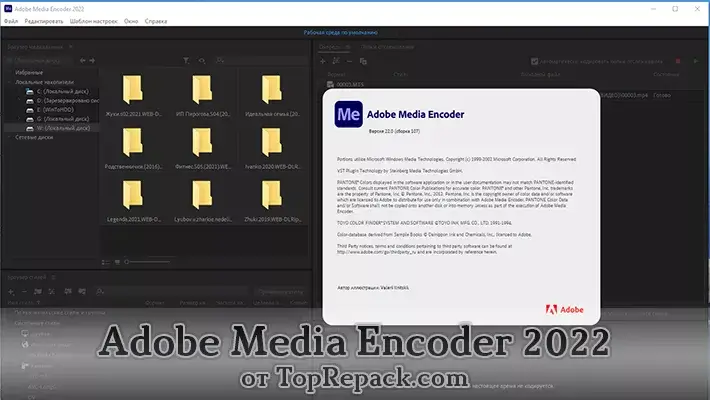Select the Ivanko.2020.WEB-DLR folder
The image size is (710, 400).
[272, 148]
